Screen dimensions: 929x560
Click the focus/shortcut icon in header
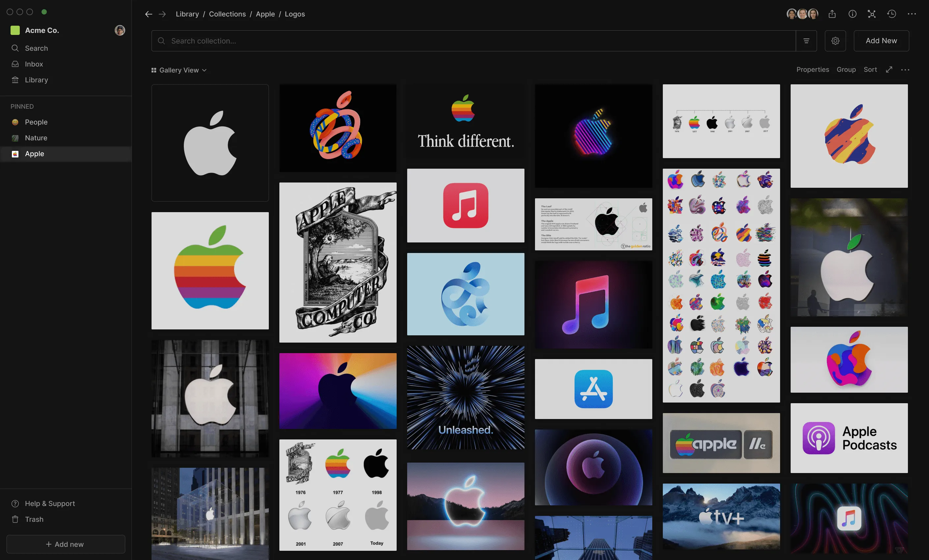click(x=872, y=14)
